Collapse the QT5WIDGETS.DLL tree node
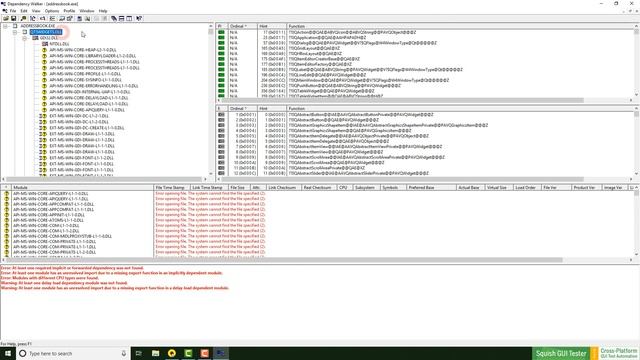The height and width of the screenshot is (360, 640). 15,32
